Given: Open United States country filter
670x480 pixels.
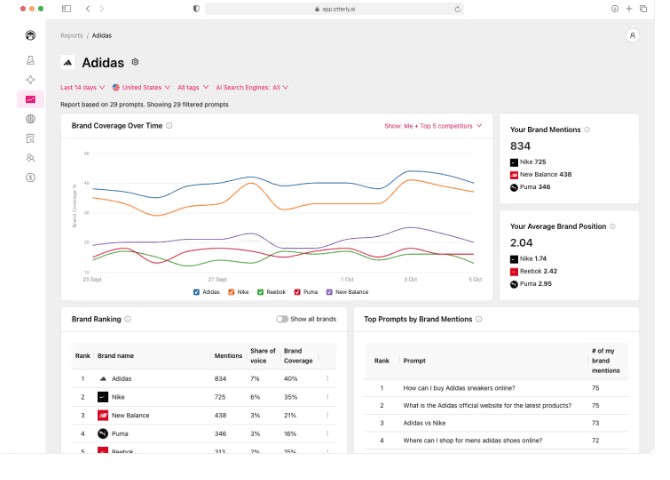Looking at the screenshot, I should click(x=141, y=87).
